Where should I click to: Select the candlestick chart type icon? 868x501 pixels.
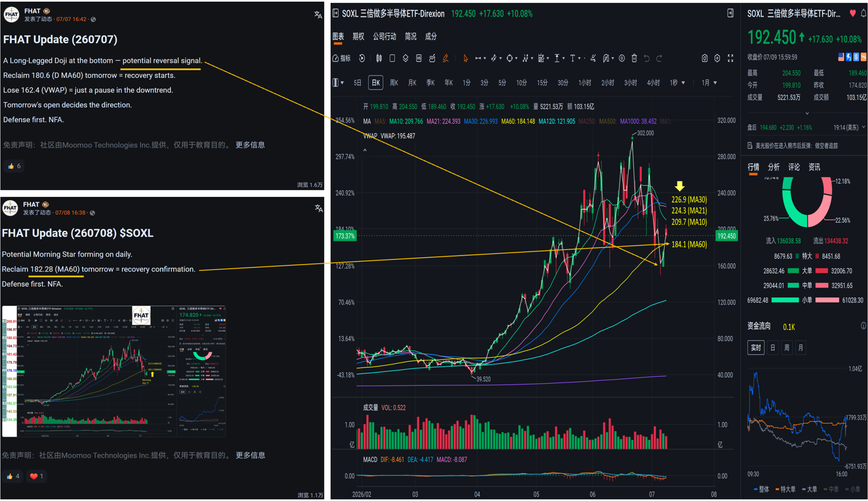click(379, 58)
